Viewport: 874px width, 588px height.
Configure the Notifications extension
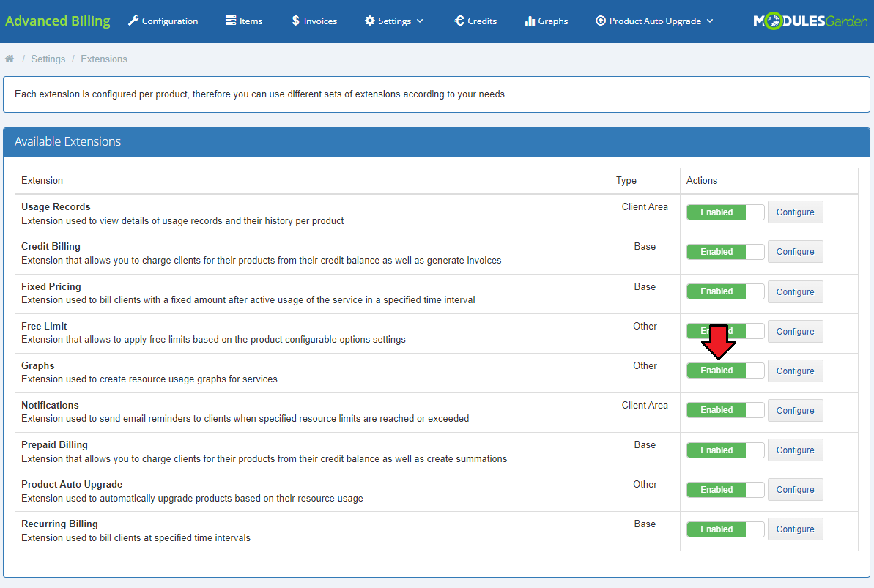(795, 411)
